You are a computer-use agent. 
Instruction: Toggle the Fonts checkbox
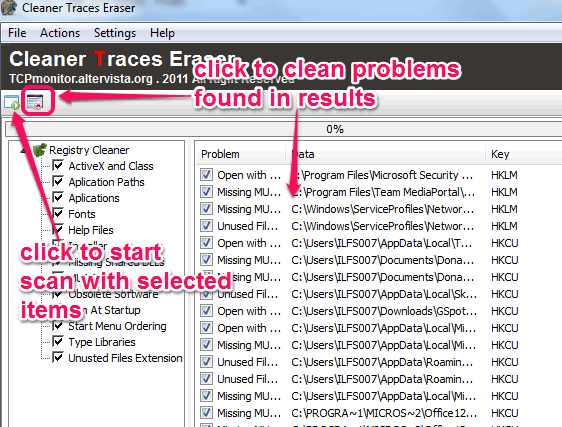tap(58, 213)
